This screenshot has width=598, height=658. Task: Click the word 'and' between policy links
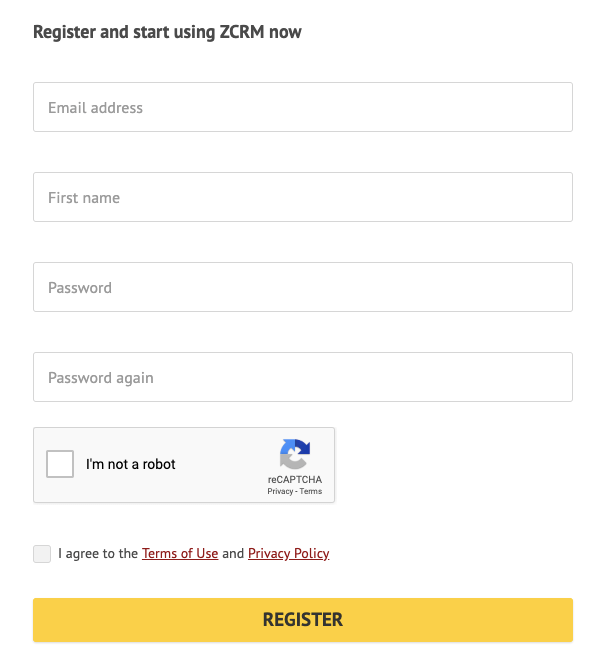pos(233,554)
